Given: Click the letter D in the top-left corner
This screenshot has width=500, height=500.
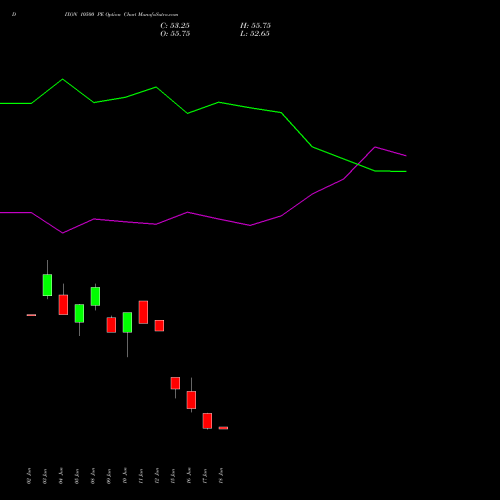Looking at the screenshot, I should tap(14, 15).
